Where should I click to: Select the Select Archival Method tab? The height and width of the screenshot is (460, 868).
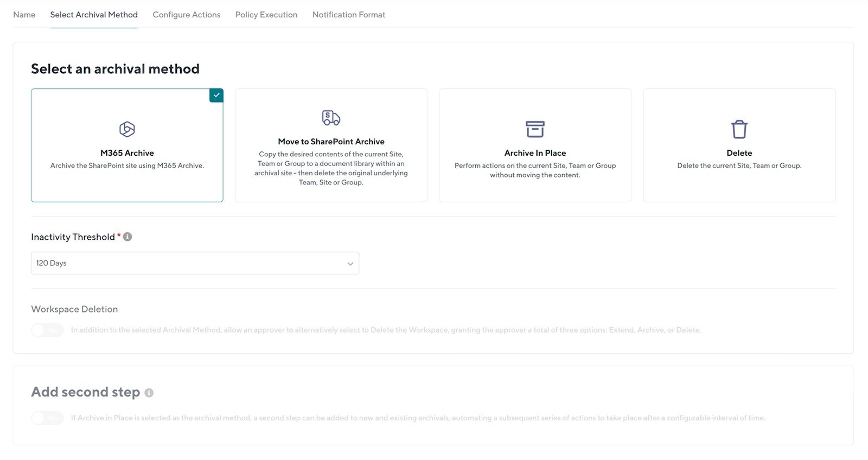(94, 15)
